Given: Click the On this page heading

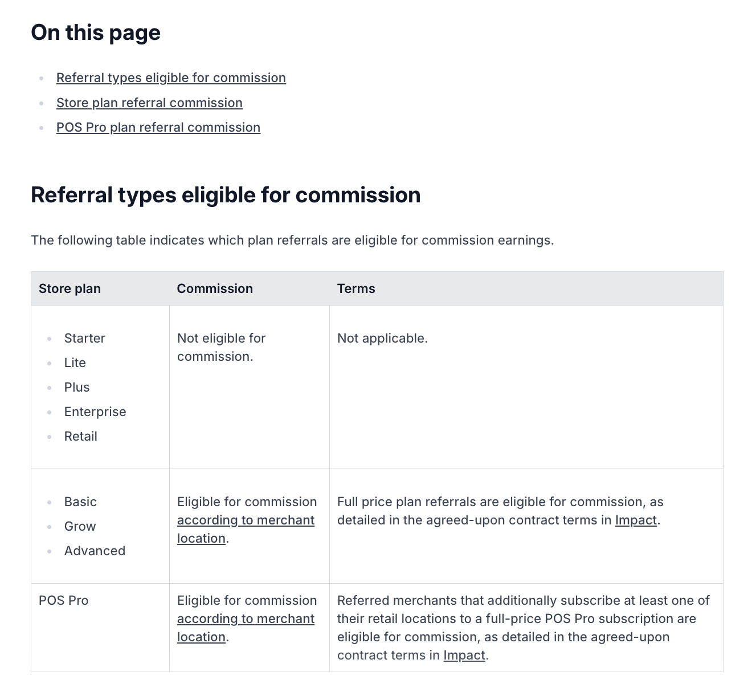Looking at the screenshot, I should pyautogui.click(x=96, y=32).
